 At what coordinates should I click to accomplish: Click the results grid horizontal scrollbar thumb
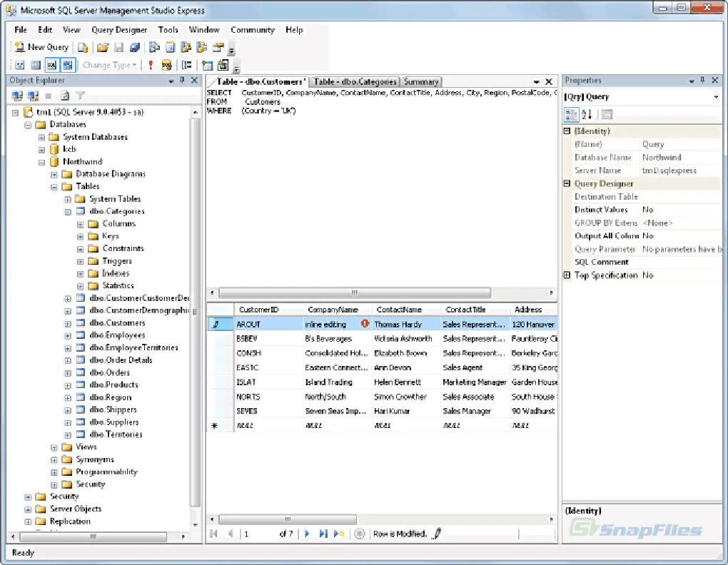coord(288,519)
